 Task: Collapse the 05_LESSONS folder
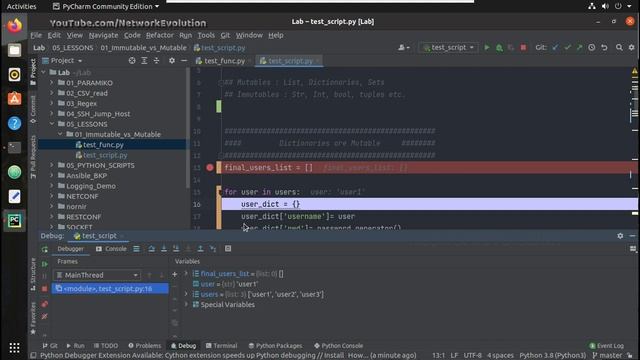point(52,124)
